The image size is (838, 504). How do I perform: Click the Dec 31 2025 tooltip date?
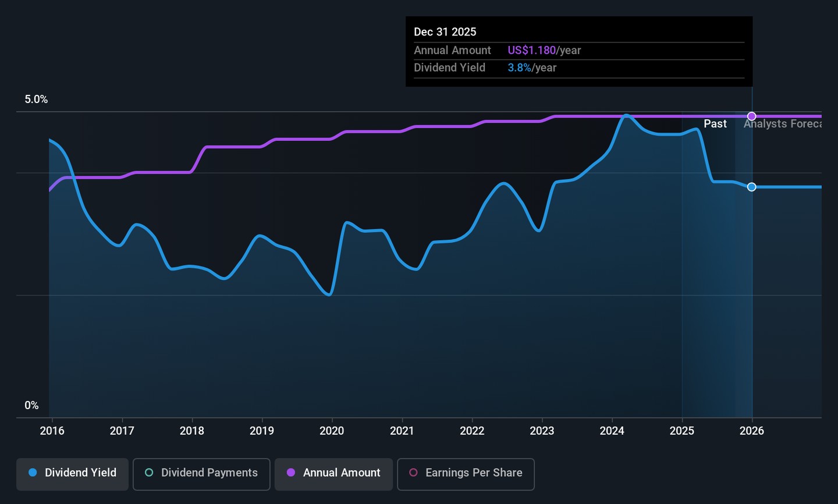click(445, 32)
